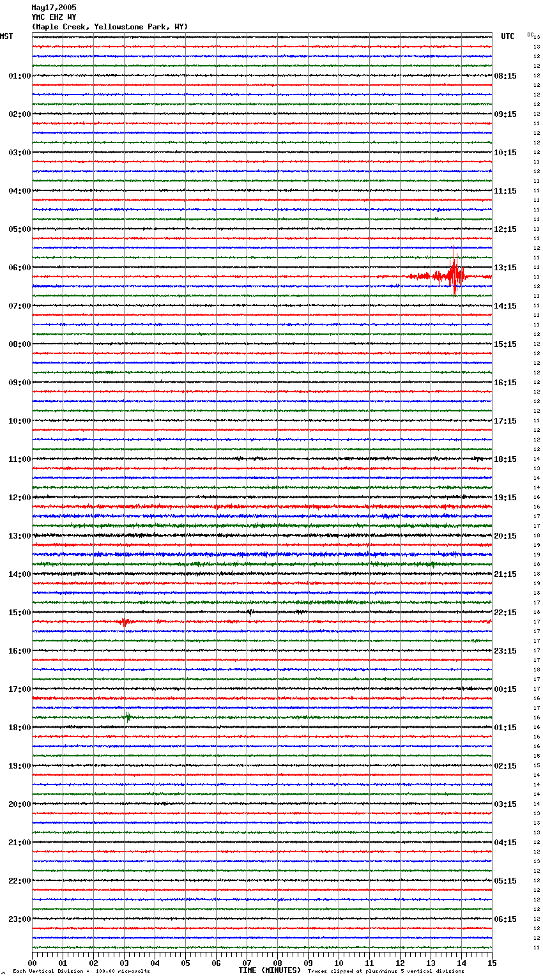The image size is (543, 980).
Task: Select the 19:00 MST row label
Action: (20, 766)
